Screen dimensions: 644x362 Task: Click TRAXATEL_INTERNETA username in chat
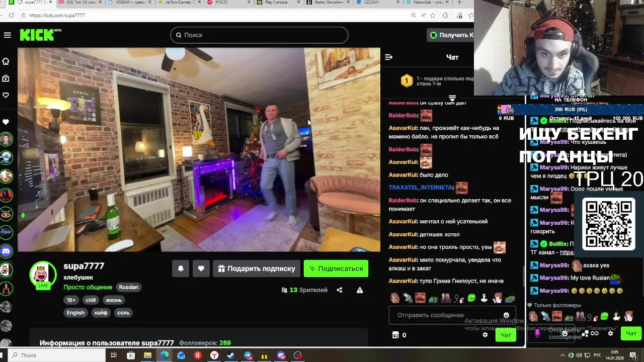(x=421, y=188)
